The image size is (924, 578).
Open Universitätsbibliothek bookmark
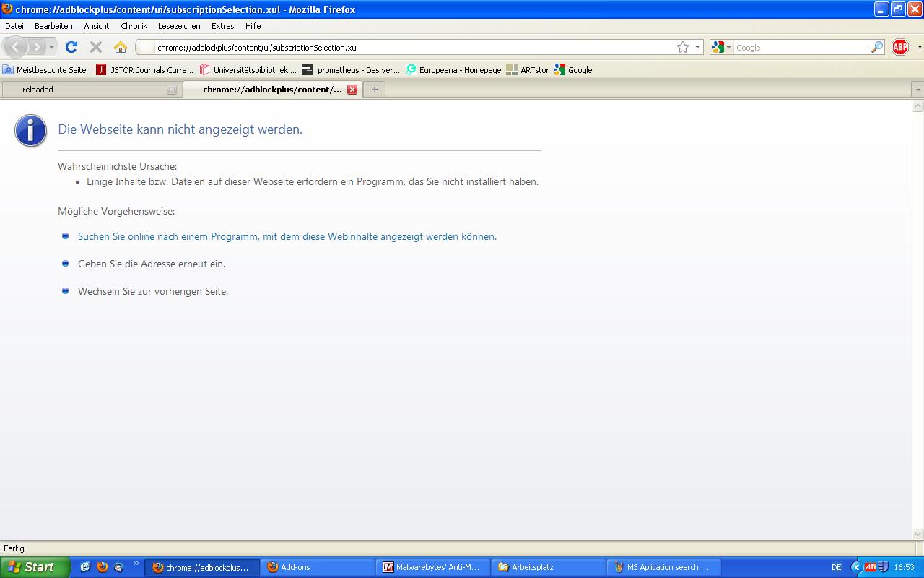[x=248, y=70]
